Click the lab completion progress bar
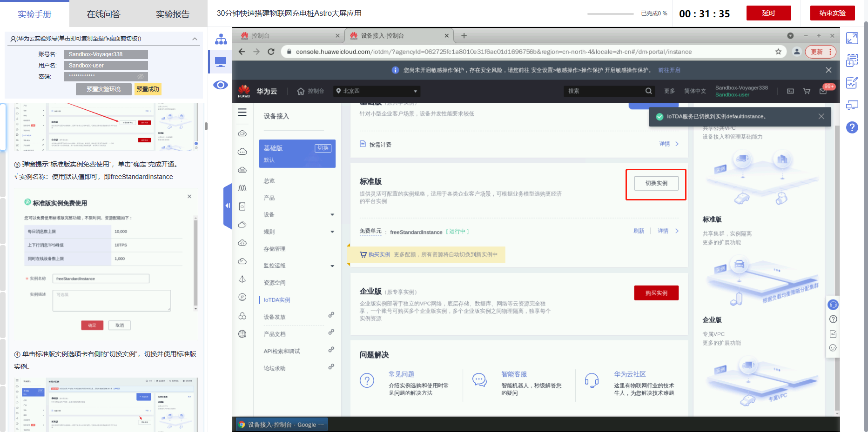 tap(611, 14)
